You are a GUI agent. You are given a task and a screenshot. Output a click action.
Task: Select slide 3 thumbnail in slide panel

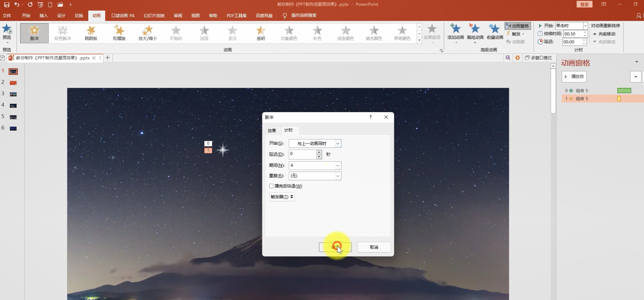point(13,94)
